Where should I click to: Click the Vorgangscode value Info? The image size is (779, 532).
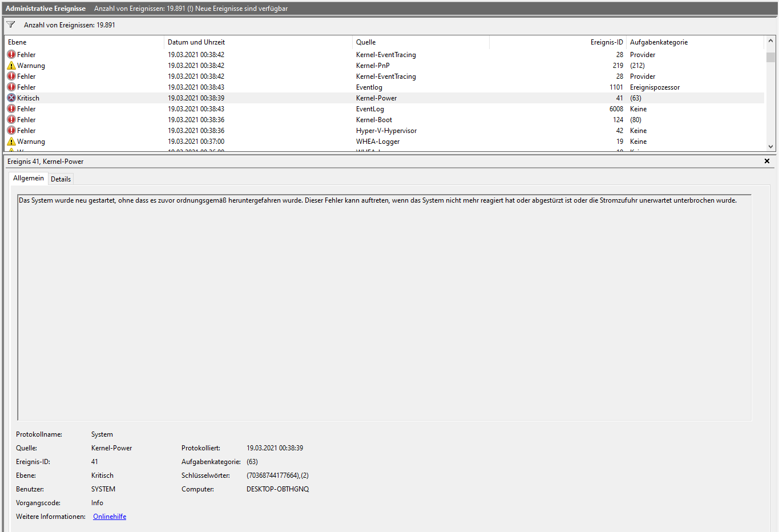[97, 503]
